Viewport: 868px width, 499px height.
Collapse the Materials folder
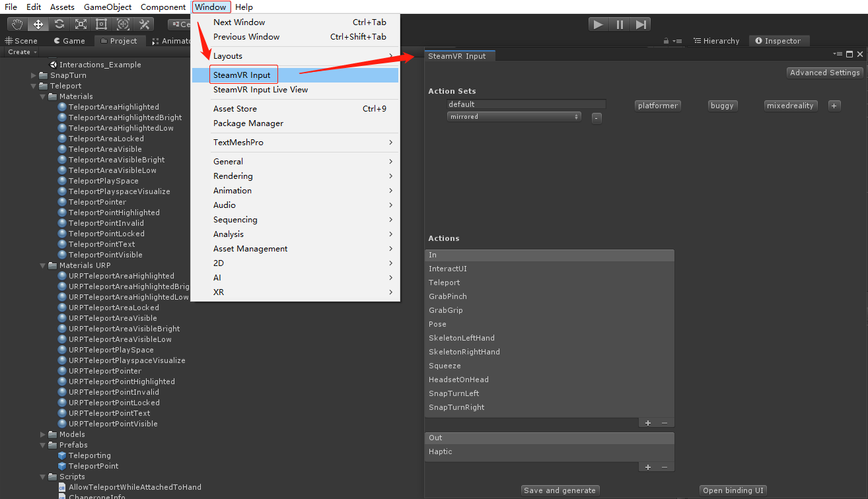(x=43, y=96)
